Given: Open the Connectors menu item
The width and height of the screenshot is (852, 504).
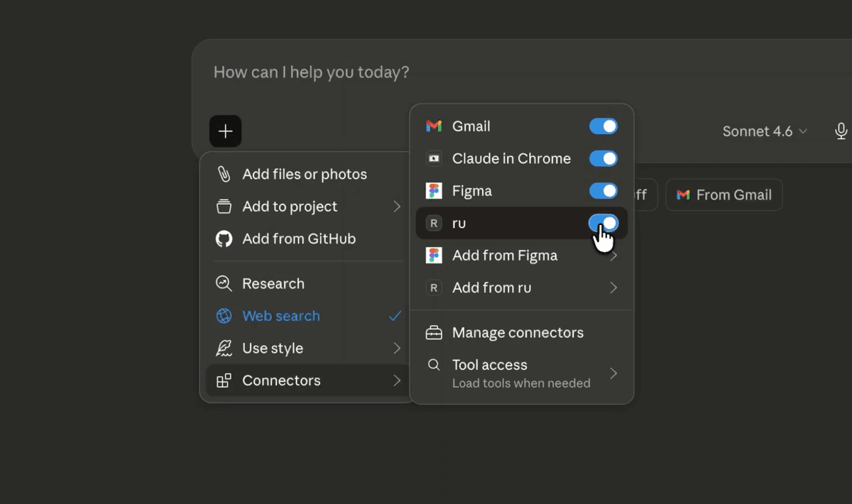Looking at the screenshot, I should coord(281,380).
